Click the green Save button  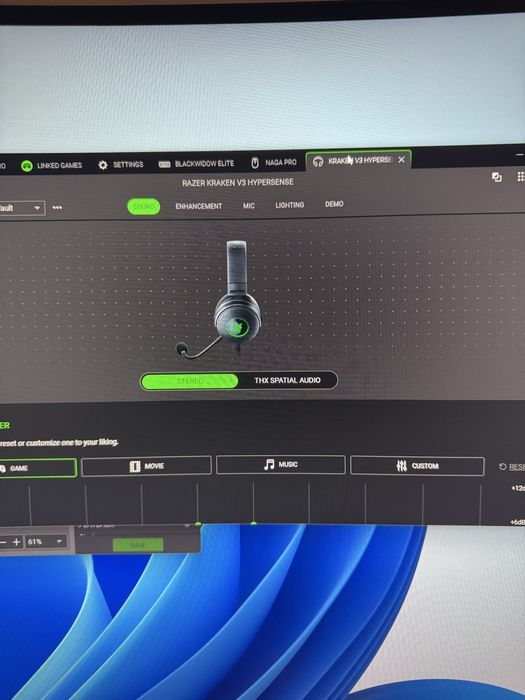pyautogui.click(x=138, y=545)
